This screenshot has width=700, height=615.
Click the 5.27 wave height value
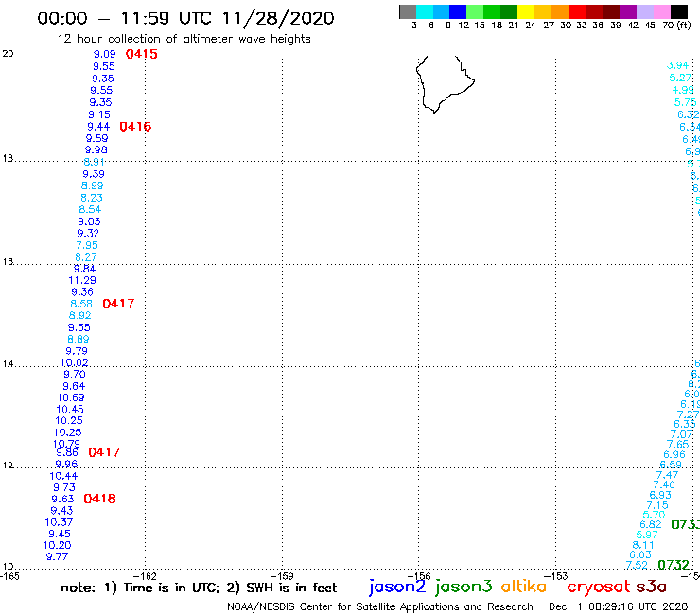(x=680, y=78)
